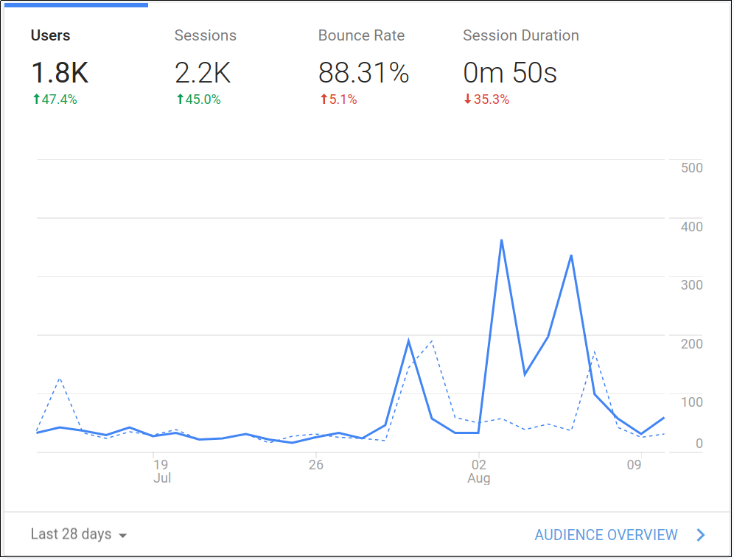
Task: Click the 19 Jul axis label
Action: [161, 471]
